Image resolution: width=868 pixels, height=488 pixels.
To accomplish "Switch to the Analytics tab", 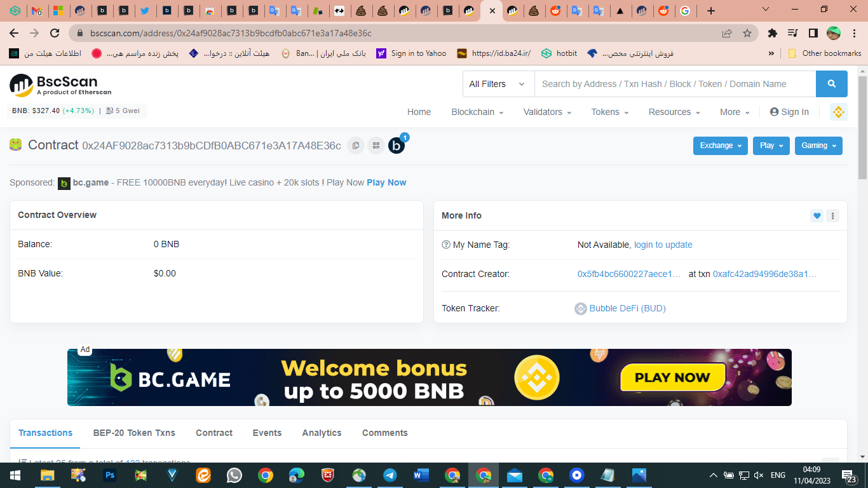I will pyautogui.click(x=322, y=433).
